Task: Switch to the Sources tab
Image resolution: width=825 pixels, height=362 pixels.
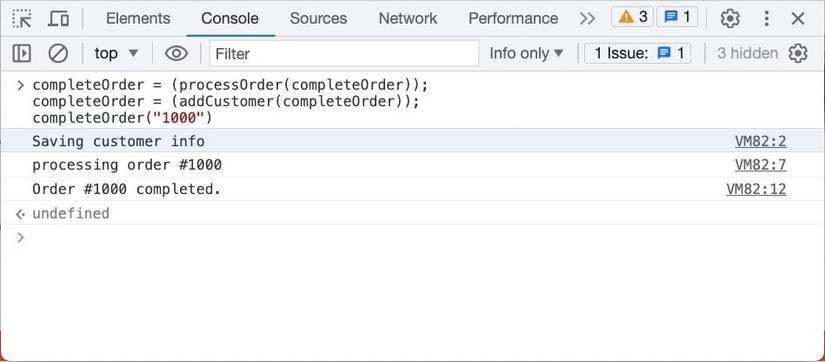Action: pos(318,18)
